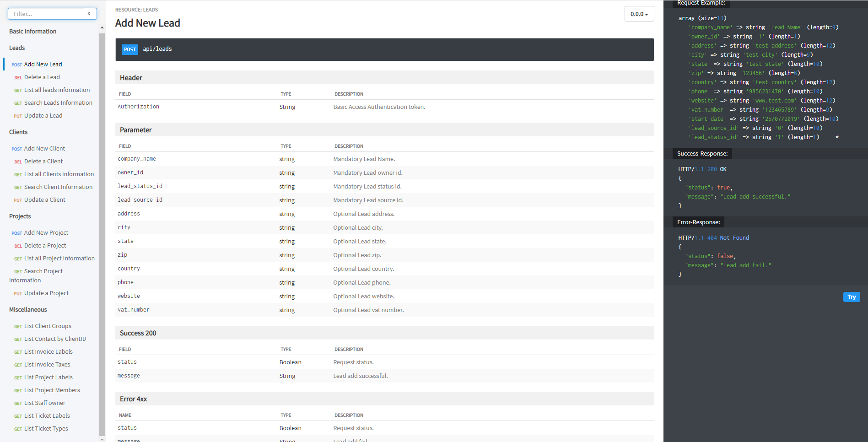Click the Try button
The image size is (868, 442).
tap(852, 297)
